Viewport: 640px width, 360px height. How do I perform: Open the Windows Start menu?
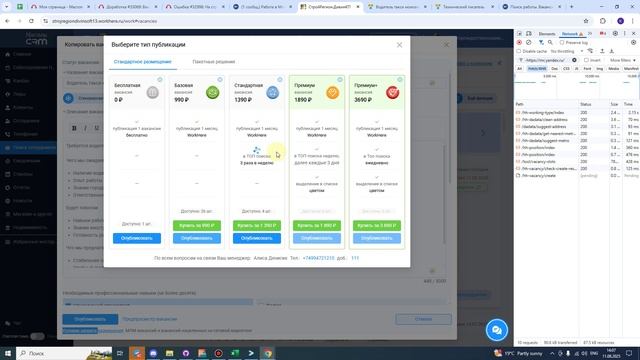(x=7, y=353)
